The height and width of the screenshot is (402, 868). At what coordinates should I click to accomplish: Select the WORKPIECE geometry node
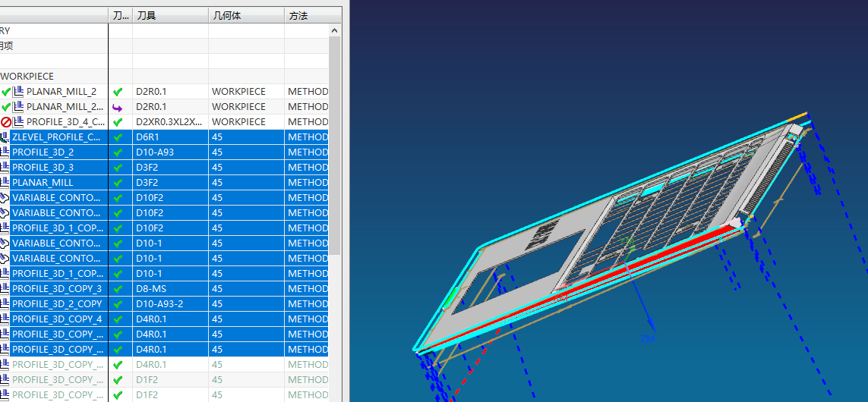[x=27, y=77]
